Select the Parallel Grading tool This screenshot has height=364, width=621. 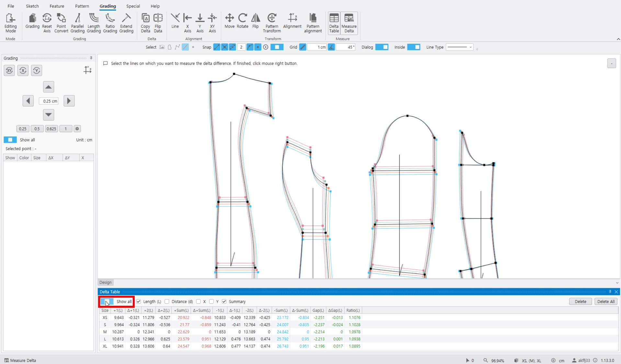[77, 23]
